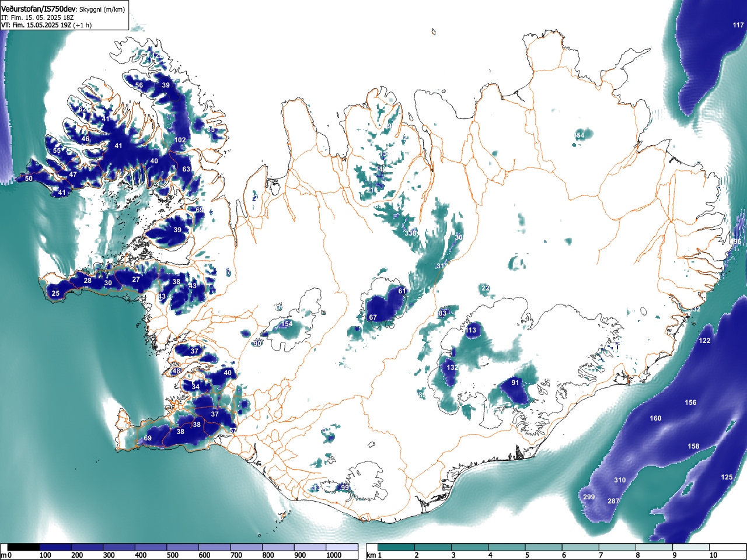747x560 pixels.
Task: Click the 50 value at the western tip
Action: click(29, 178)
